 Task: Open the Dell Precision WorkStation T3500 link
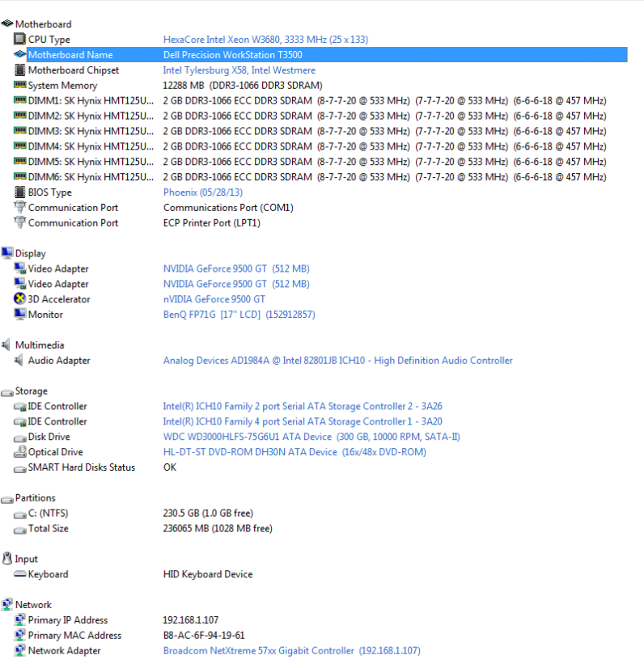(233, 55)
